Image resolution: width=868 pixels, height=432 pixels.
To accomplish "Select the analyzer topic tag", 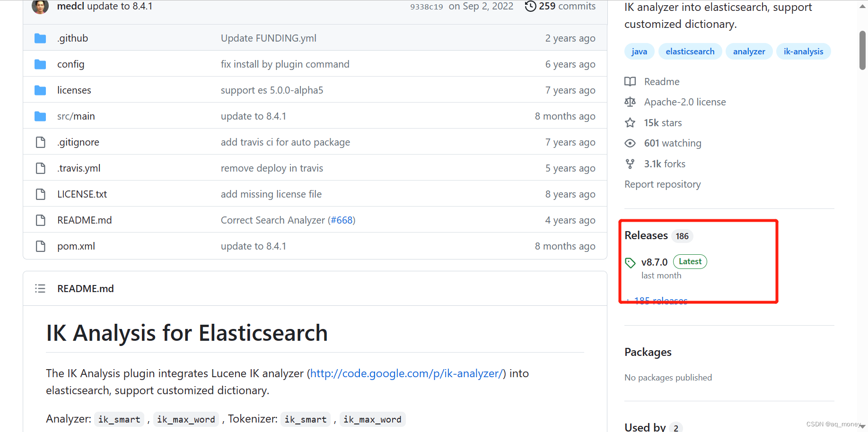I will pyautogui.click(x=749, y=52).
